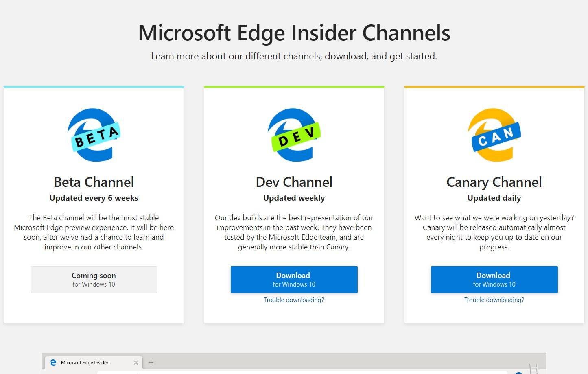
Task: Click Coming soon for Windows 10 button
Action: point(94,280)
